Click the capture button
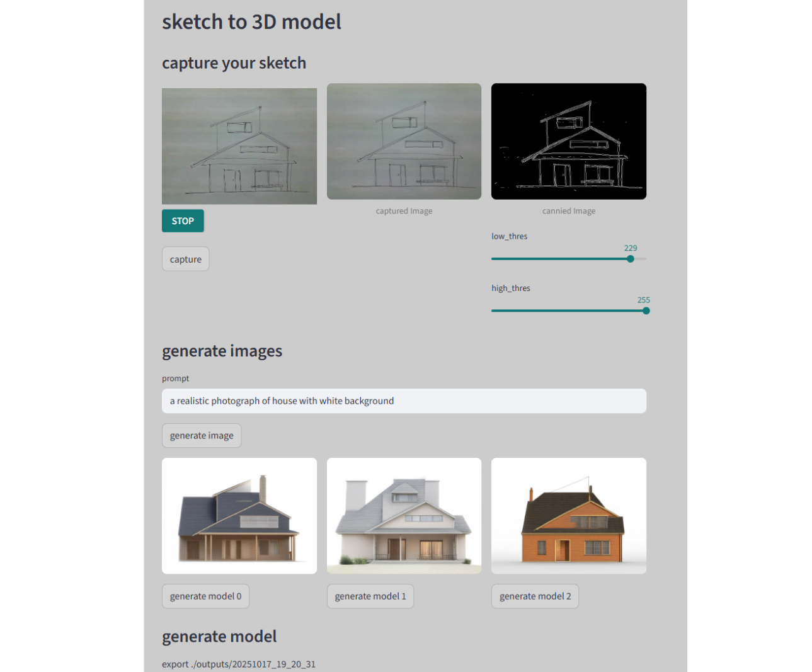Screen dimensions: 812x672 point(185,259)
